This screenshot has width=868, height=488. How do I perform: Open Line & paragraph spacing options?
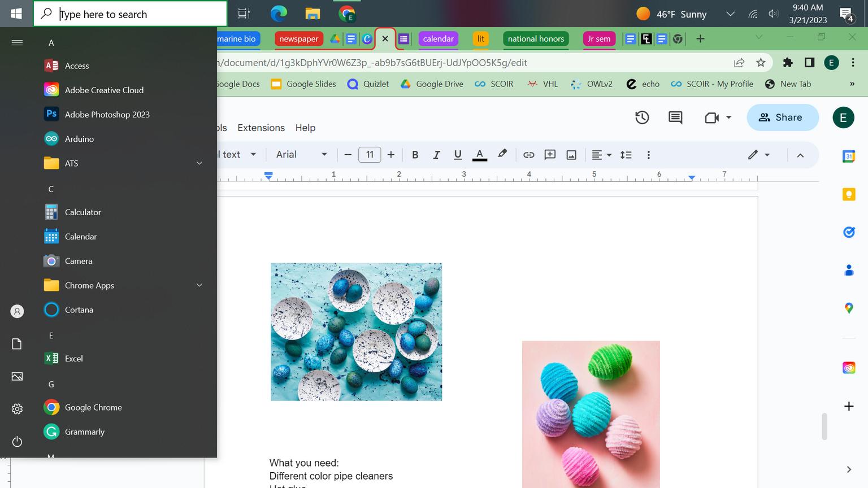point(626,155)
